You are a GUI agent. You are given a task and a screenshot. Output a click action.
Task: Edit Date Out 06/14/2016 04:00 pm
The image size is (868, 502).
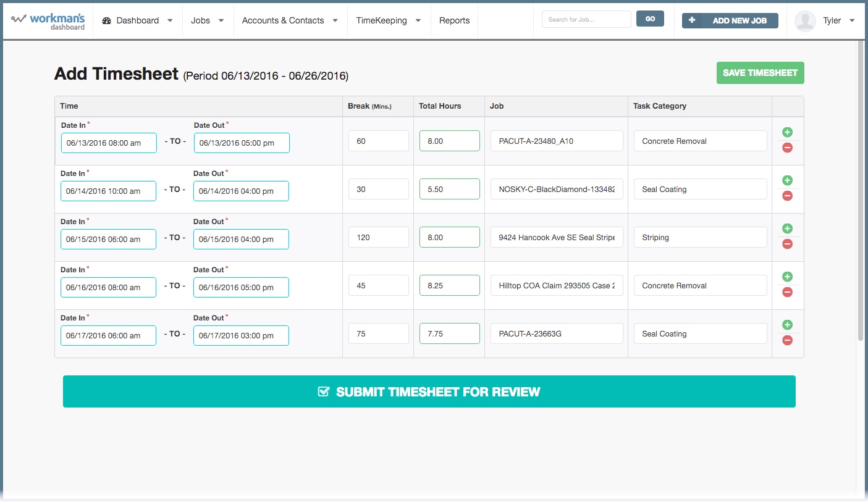click(x=241, y=191)
